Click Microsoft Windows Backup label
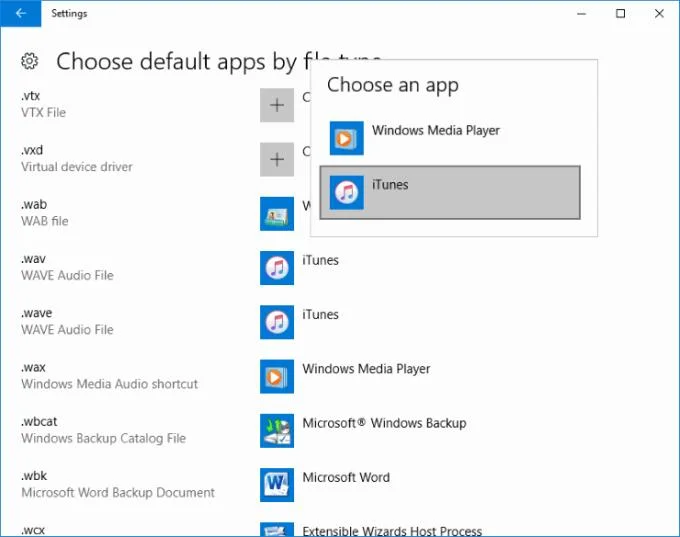 tap(384, 423)
